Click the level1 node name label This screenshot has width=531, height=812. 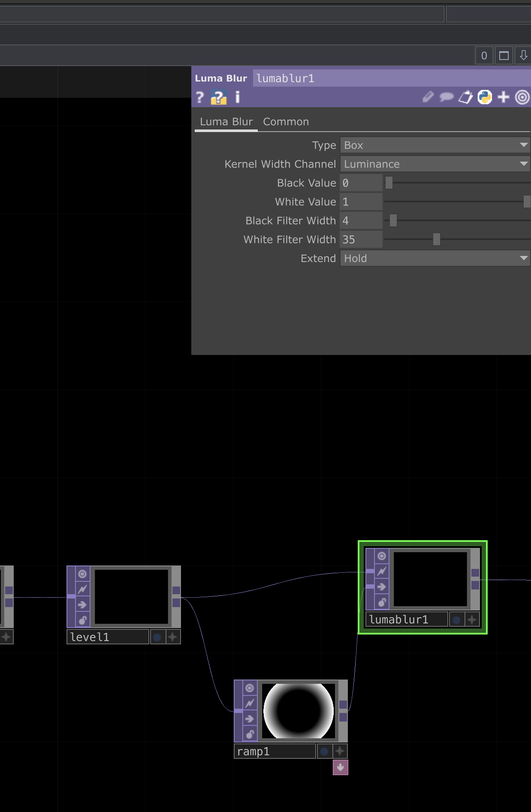point(107,637)
